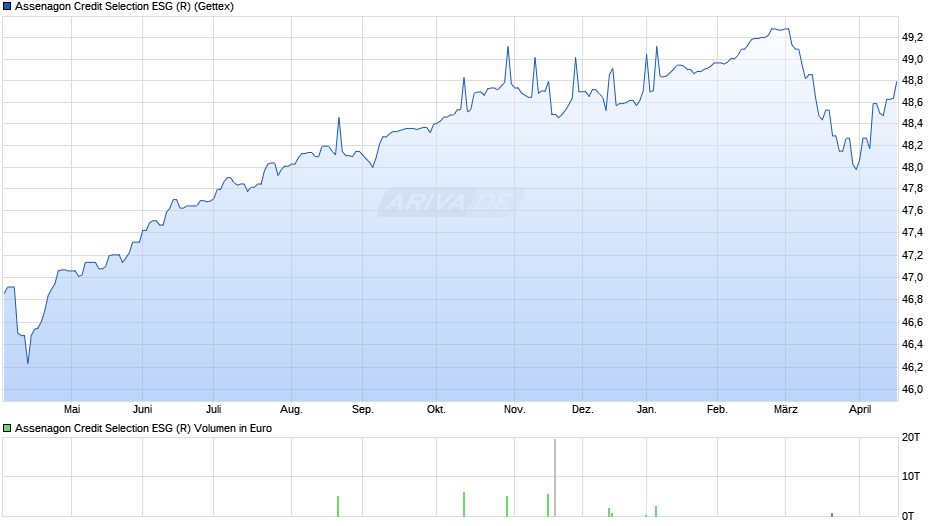Screen dimensions: 940x526
Task: Click the 47,6 price axis value
Action: [912, 211]
